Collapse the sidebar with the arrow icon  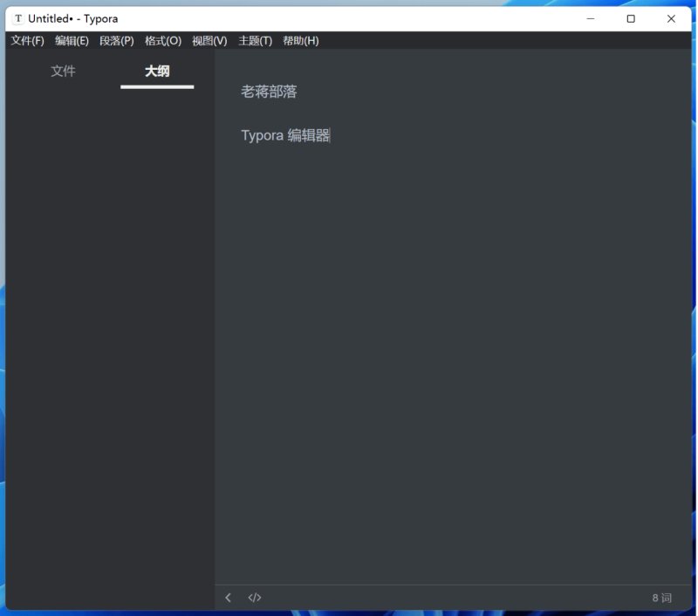click(x=228, y=598)
